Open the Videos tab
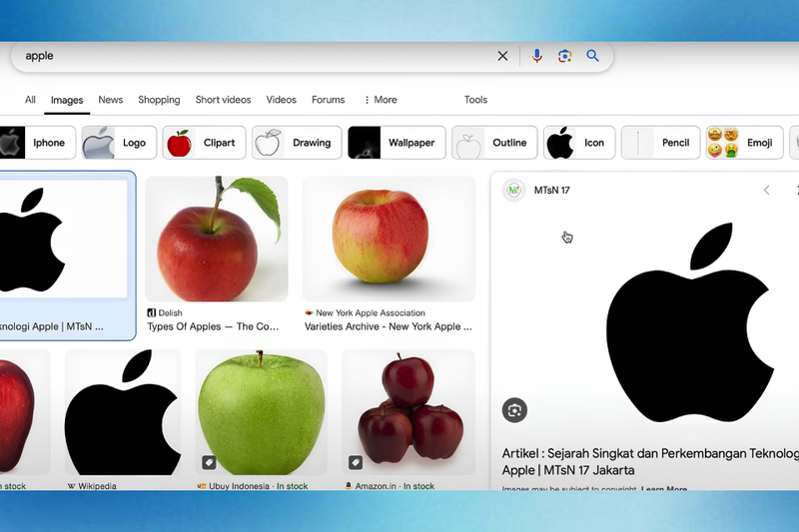This screenshot has width=799, height=532. click(x=281, y=100)
